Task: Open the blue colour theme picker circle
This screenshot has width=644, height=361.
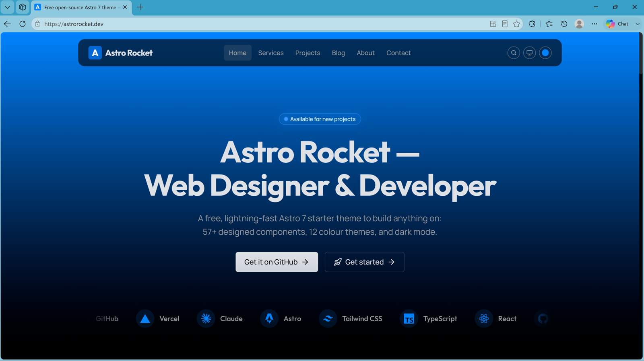Action: pos(545,53)
